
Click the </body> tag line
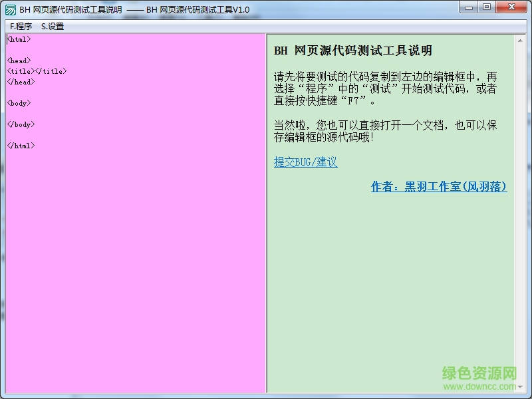click(21, 124)
